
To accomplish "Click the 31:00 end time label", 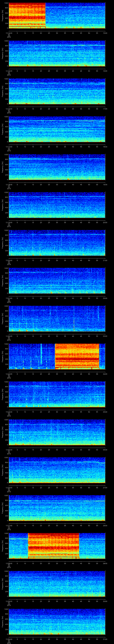I will coord(105,639).
